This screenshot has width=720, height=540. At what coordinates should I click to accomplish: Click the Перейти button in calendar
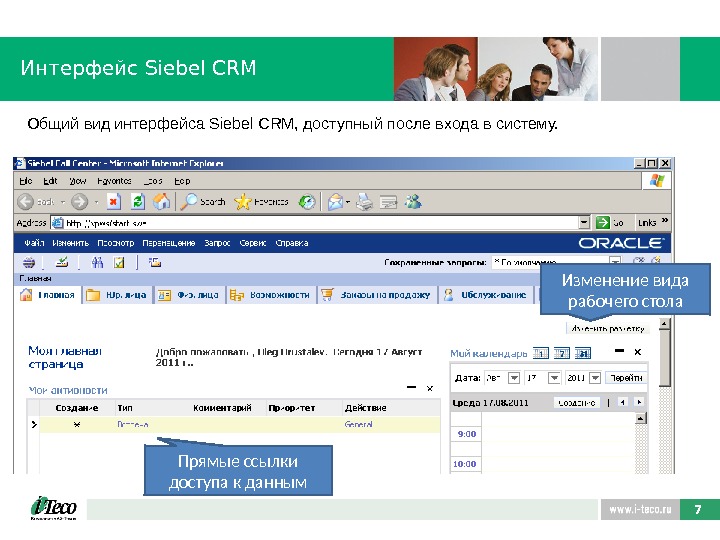[x=626, y=378]
